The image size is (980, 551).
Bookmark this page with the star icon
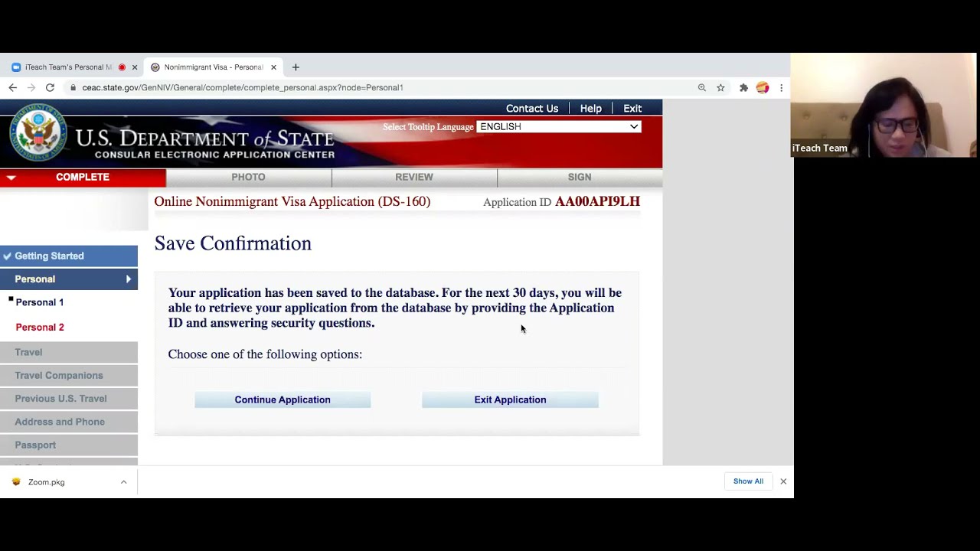click(x=720, y=87)
